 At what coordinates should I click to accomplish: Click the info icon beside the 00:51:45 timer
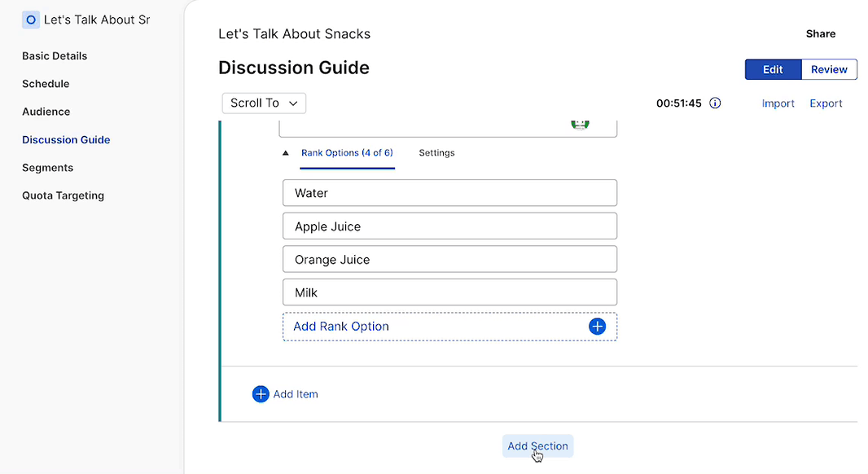[715, 103]
